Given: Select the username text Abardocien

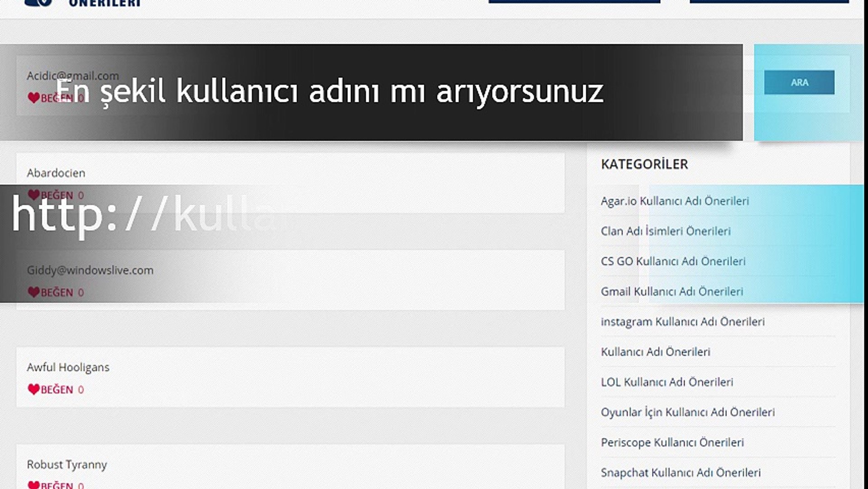Looking at the screenshot, I should coord(56,173).
